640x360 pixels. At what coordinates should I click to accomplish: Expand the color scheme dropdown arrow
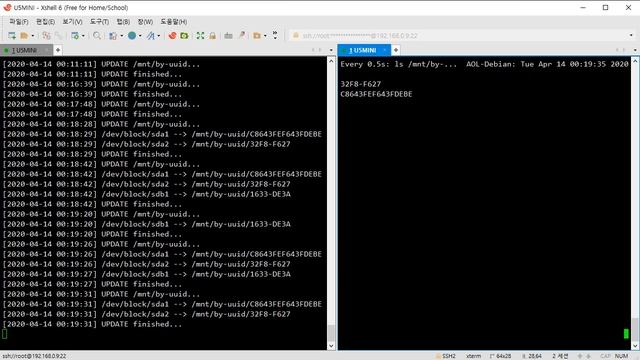(x=121, y=36)
